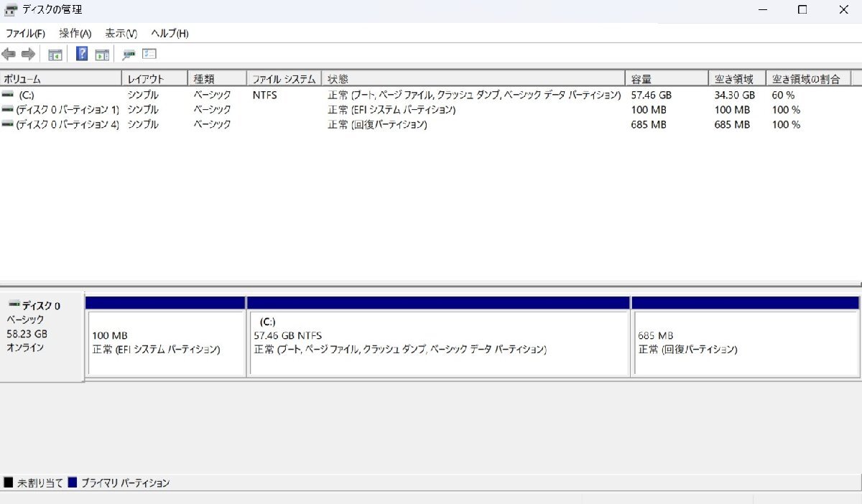Click the disk magnifier toolbar icon
The width and height of the screenshot is (862, 504).
(x=129, y=54)
